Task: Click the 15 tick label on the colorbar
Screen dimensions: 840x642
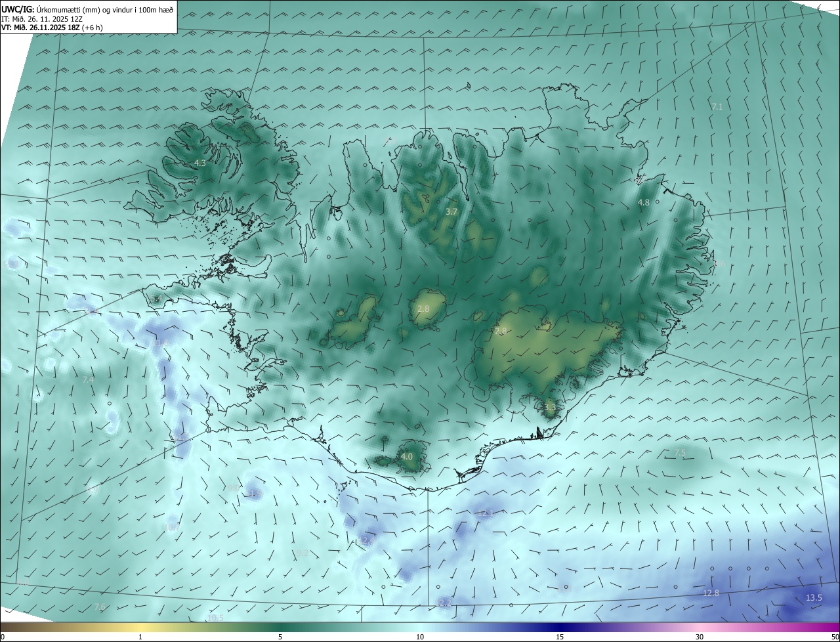Action: 560,637
